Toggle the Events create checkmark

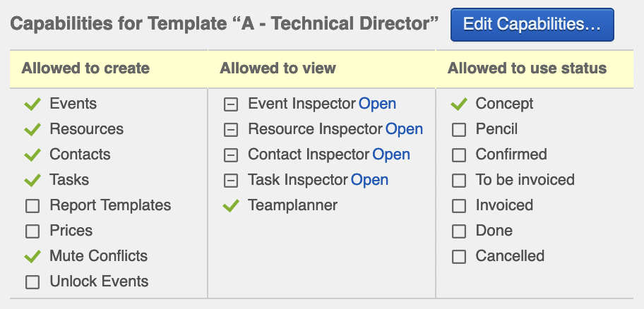(32, 104)
